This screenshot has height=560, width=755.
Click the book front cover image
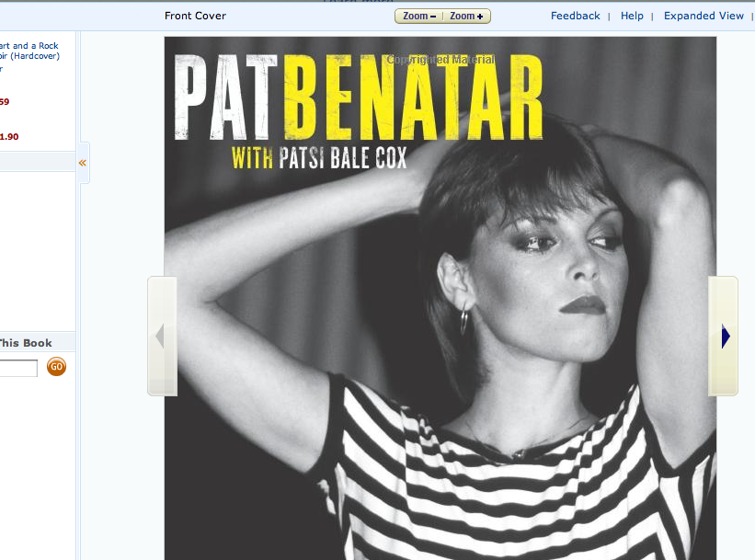(x=440, y=299)
